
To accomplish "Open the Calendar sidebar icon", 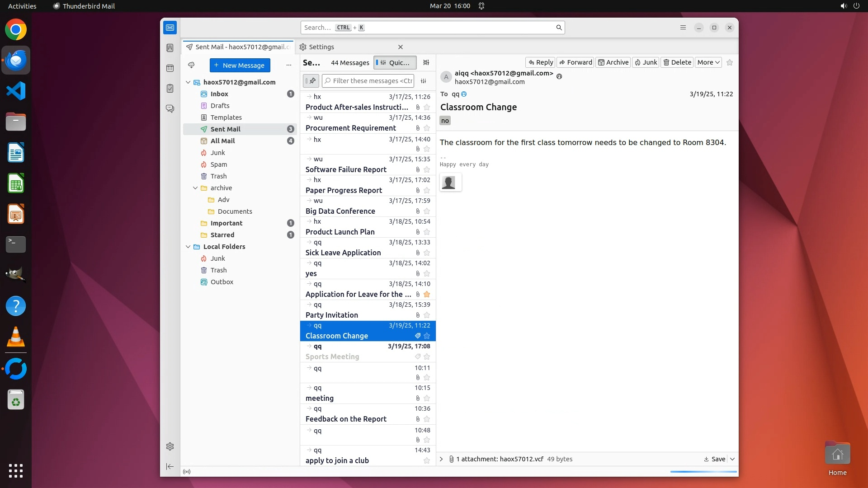I will click(170, 68).
